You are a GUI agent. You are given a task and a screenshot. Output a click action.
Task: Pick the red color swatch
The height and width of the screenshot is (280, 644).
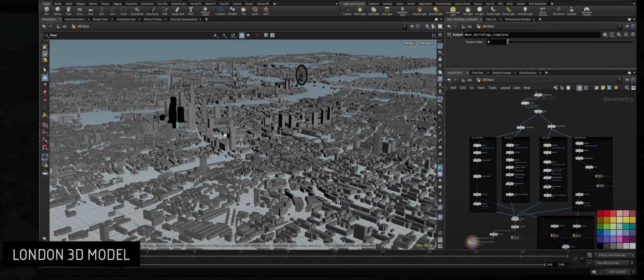pyautogui.click(x=606, y=214)
